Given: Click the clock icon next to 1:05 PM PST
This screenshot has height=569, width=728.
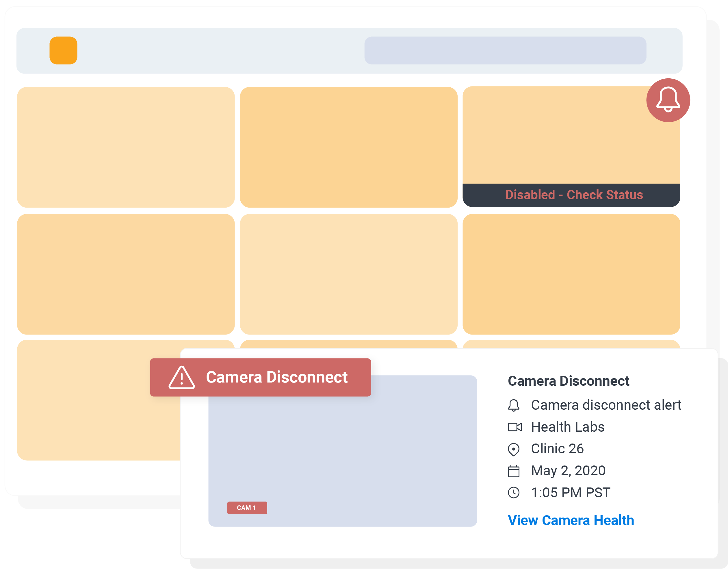Looking at the screenshot, I should [513, 493].
